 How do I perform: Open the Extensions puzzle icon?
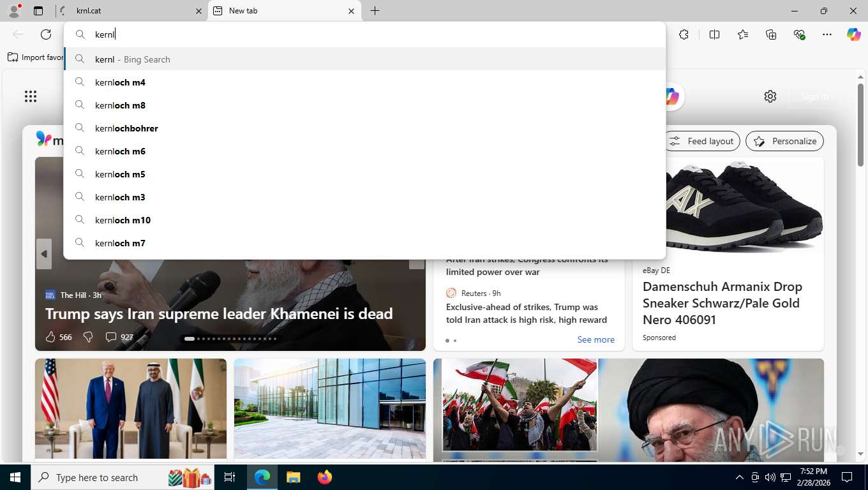684,34
